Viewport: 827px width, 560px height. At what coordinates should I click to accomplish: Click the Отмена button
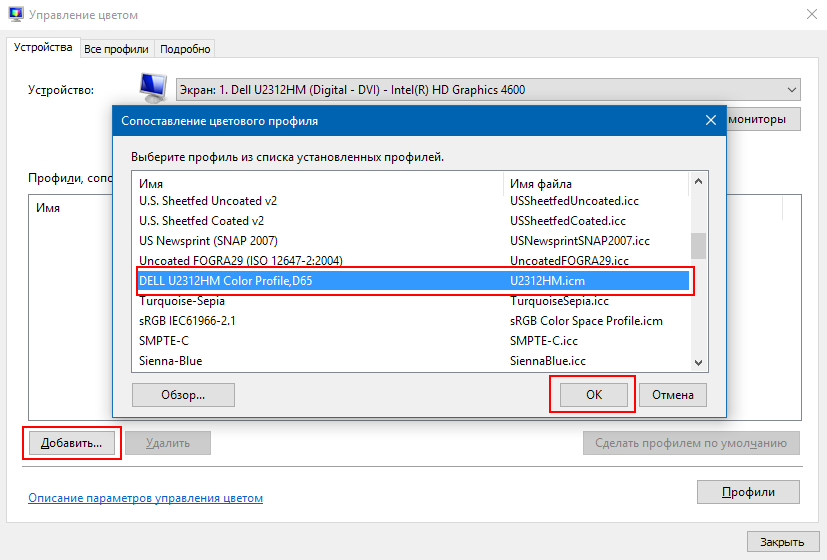(x=673, y=395)
